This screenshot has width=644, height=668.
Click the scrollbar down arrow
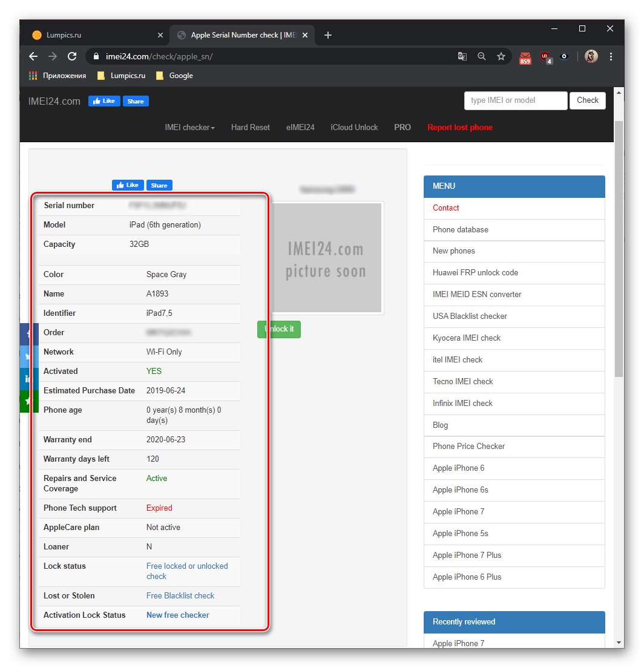619,643
